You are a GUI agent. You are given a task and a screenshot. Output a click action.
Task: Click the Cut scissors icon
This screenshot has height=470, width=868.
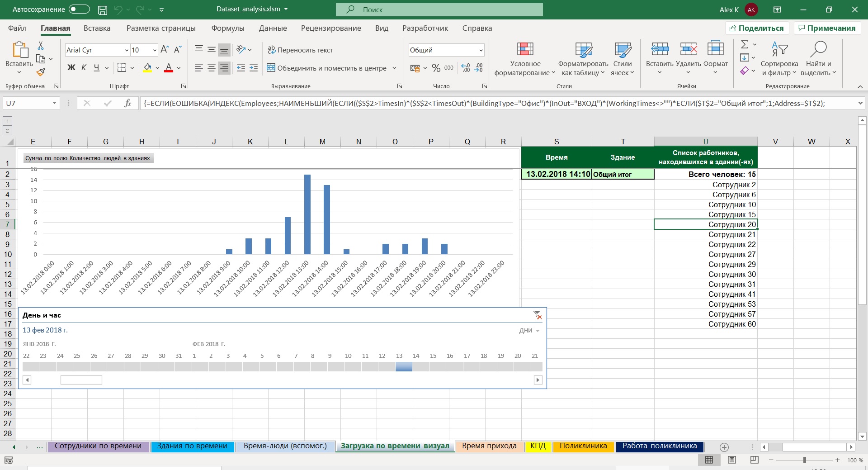coord(41,46)
